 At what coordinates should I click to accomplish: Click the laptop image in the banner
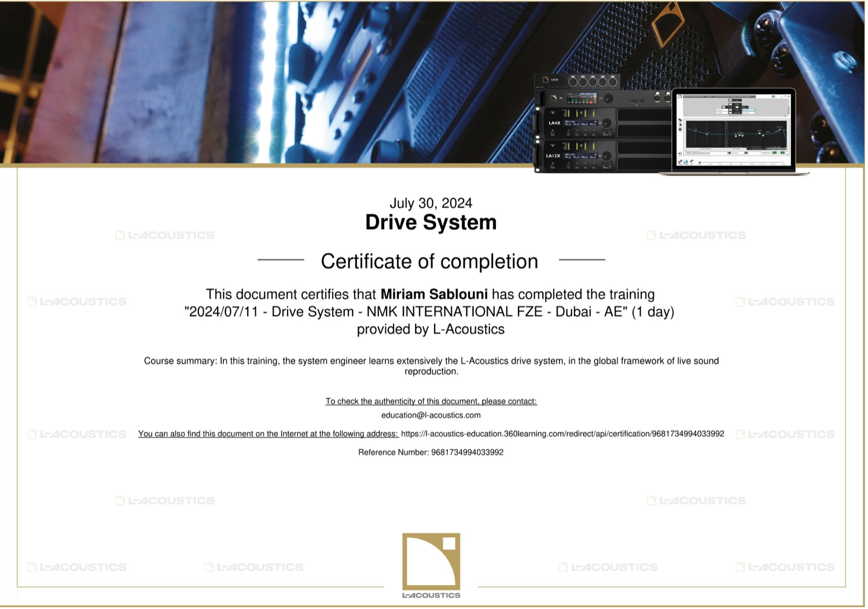point(734,131)
